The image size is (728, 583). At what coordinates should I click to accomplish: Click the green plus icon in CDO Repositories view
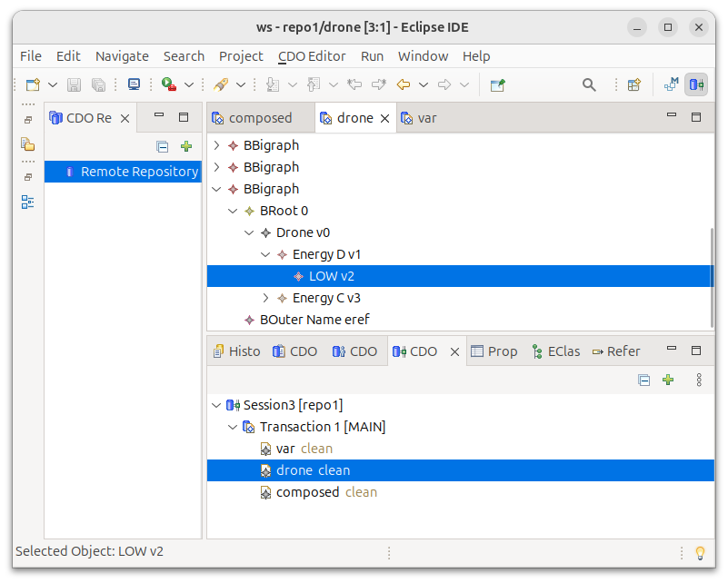point(186,146)
